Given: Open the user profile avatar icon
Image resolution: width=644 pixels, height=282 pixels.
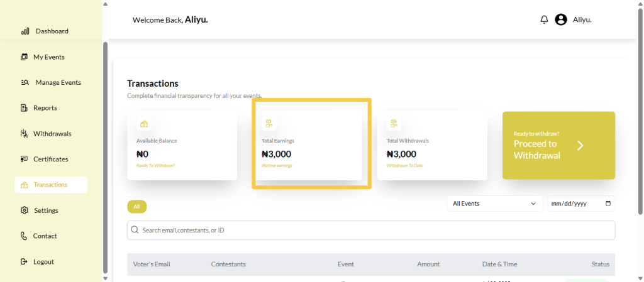Looking at the screenshot, I should click(561, 19).
